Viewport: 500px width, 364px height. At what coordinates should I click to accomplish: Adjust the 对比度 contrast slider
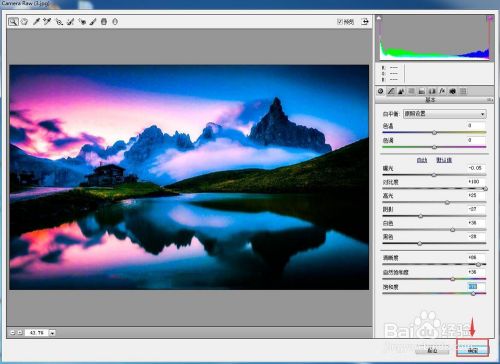pyautogui.click(x=485, y=189)
